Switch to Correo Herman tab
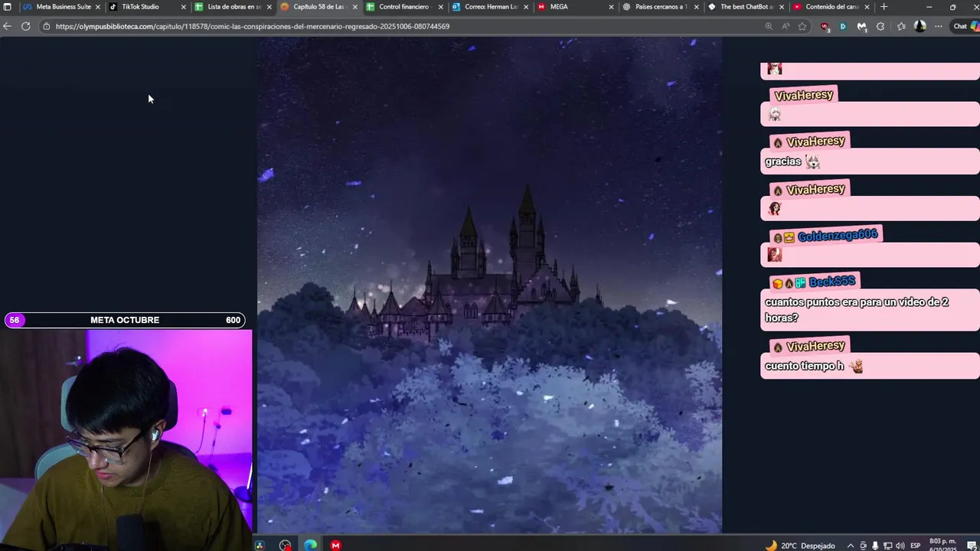 tap(490, 7)
